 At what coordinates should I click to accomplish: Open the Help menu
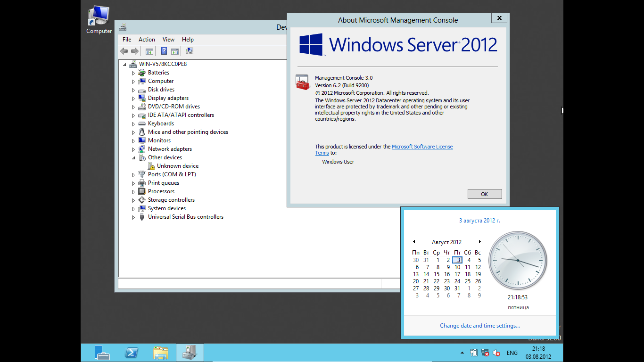[x=188, y=40]
